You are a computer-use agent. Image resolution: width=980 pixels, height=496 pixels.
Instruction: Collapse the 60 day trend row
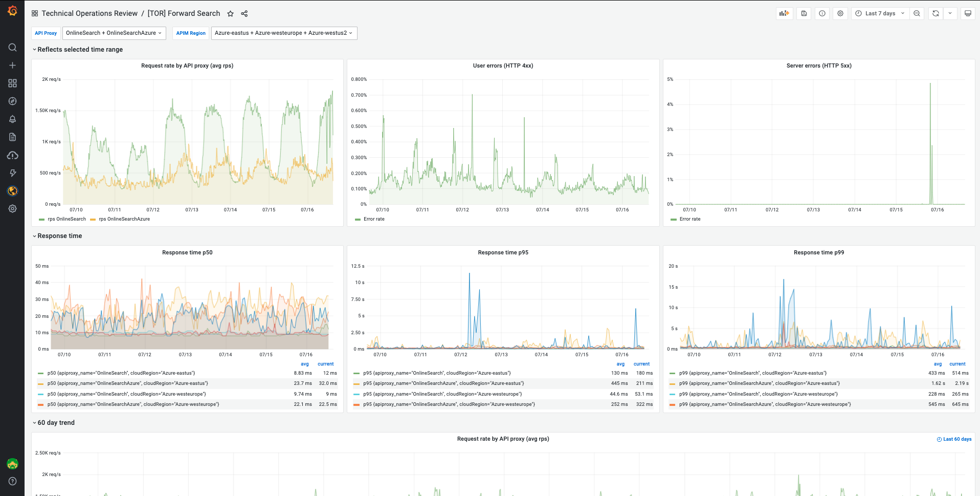(x=56, y=423)
